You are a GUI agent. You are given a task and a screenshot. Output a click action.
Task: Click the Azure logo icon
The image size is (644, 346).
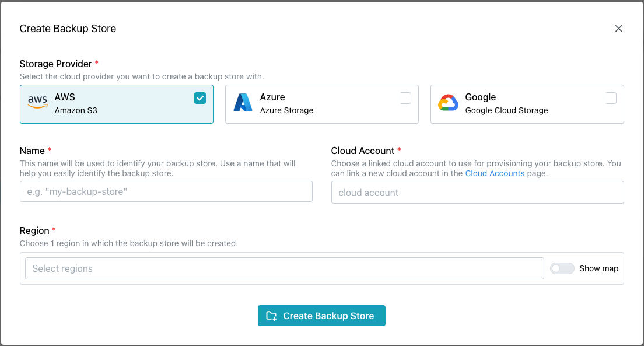pos(243,103)
